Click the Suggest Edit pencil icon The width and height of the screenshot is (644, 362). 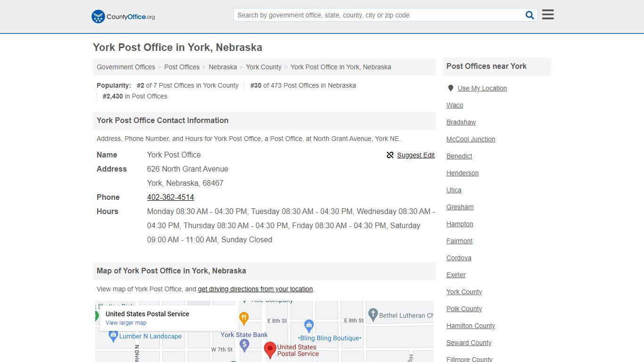click(x=390, y=155)
